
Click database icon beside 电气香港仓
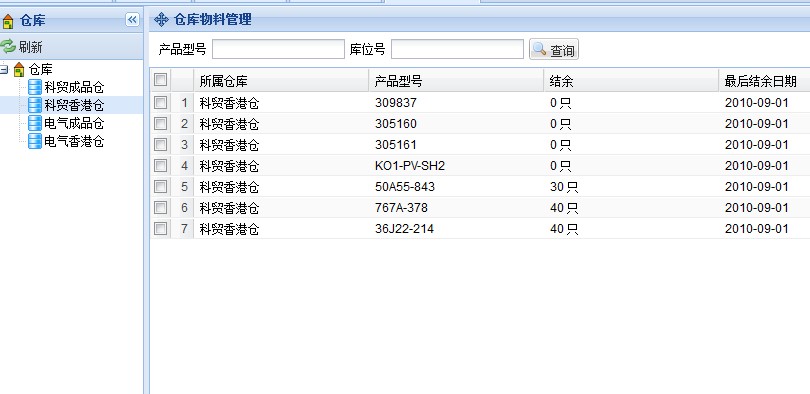point(35,141)
